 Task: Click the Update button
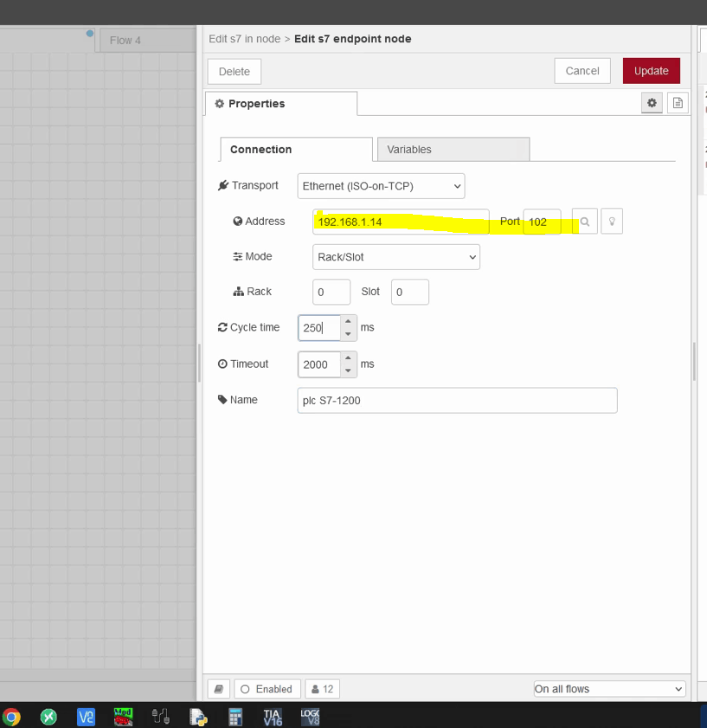click(x=652, y=71)
